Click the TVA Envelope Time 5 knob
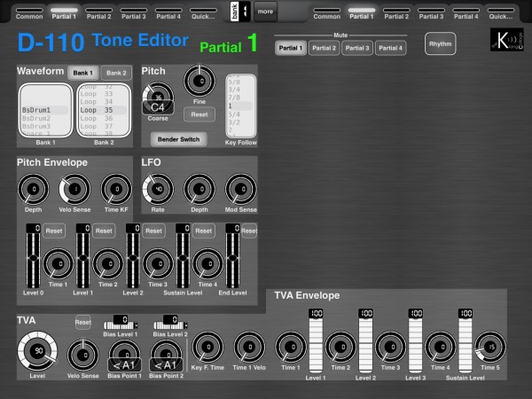532x399 pixels. pos(490,347)
